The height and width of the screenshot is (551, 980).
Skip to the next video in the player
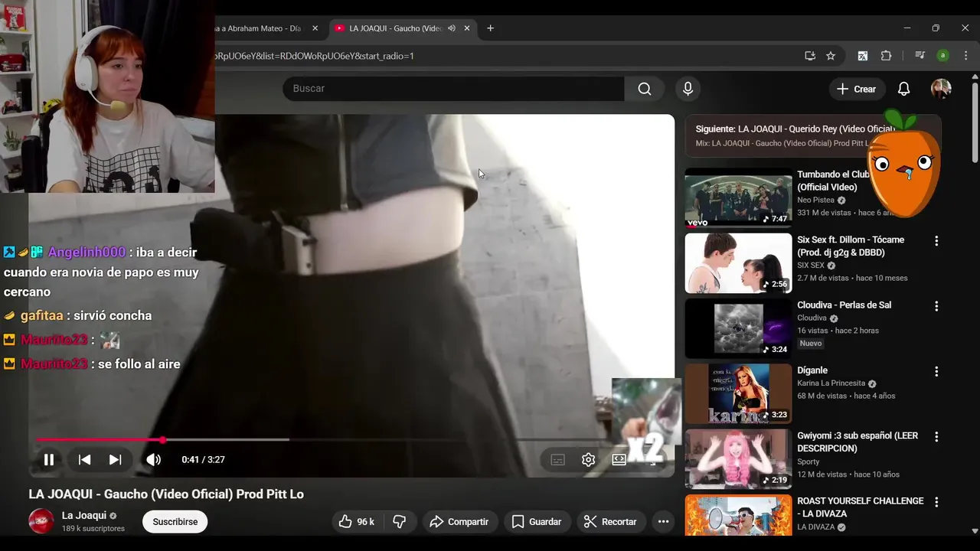[x=115, y=460]
